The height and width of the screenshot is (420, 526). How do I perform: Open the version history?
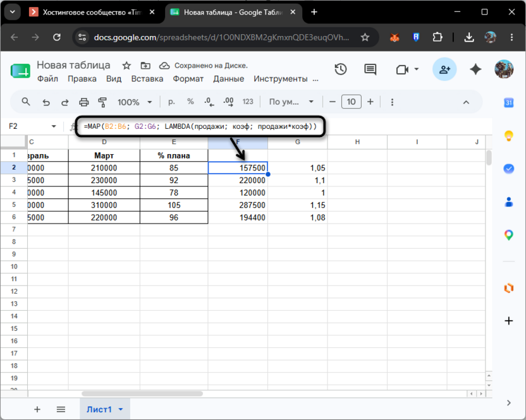[x=341, y=69]
